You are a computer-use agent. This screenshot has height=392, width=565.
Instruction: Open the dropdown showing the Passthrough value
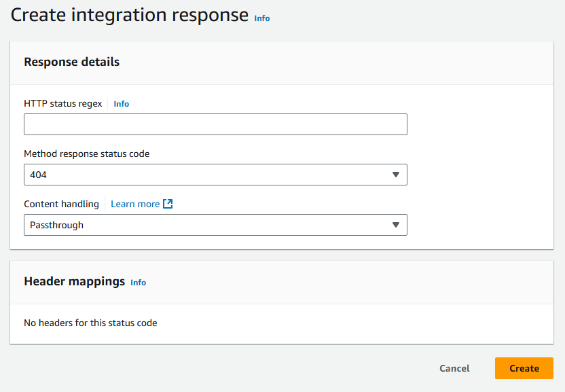204,225
